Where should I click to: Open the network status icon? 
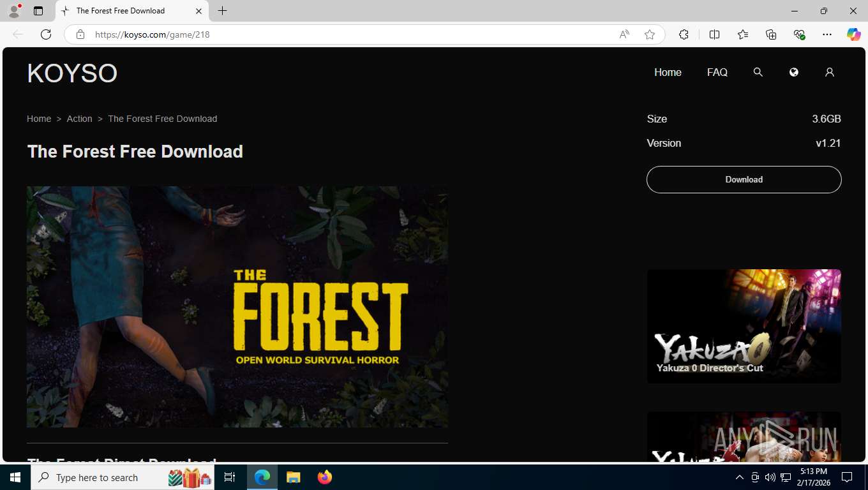[786, 477]
